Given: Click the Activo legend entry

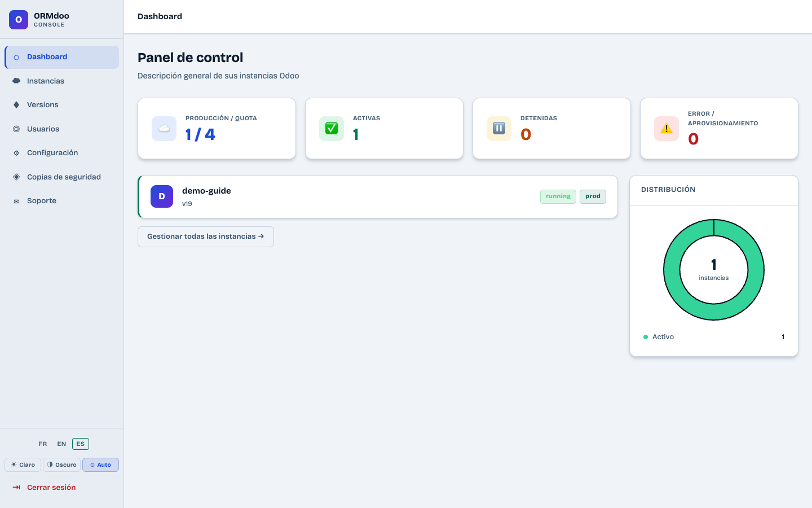Looking at the screenshot, I should (x=714, y=337).
